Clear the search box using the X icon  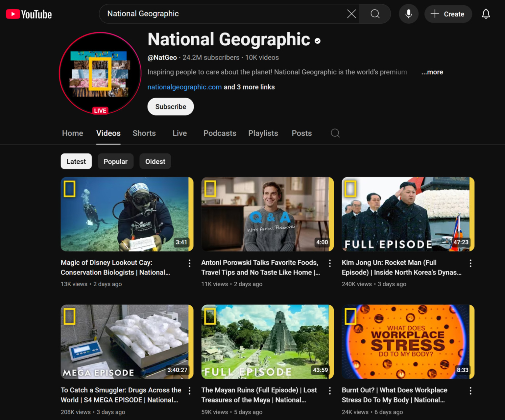[x=351, y=14]
